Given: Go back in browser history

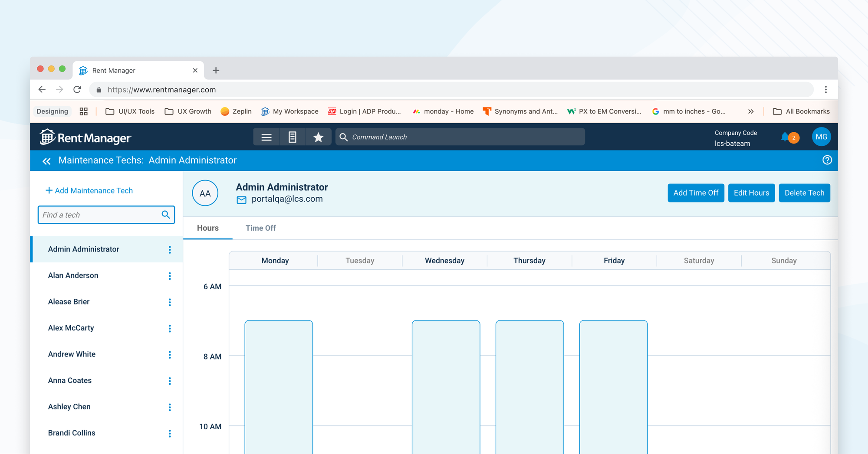Looking at the screenshot, I should point(42,89).
